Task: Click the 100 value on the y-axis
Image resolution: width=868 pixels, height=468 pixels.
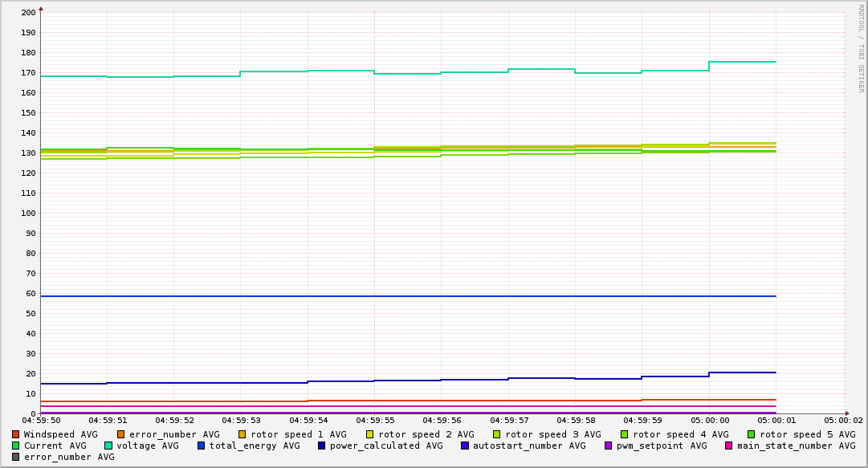Action: pyautogui.click(x=27, y=214)
